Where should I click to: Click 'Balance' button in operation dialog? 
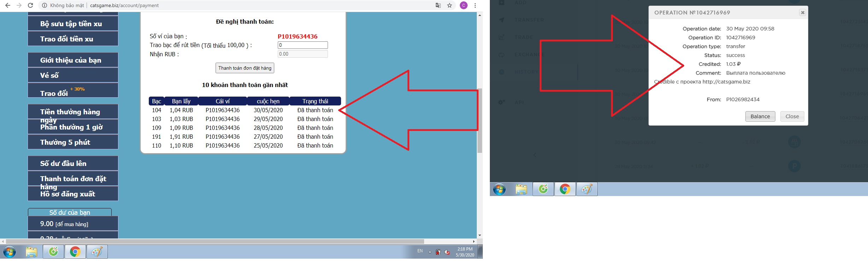click(x=760, y=116)
